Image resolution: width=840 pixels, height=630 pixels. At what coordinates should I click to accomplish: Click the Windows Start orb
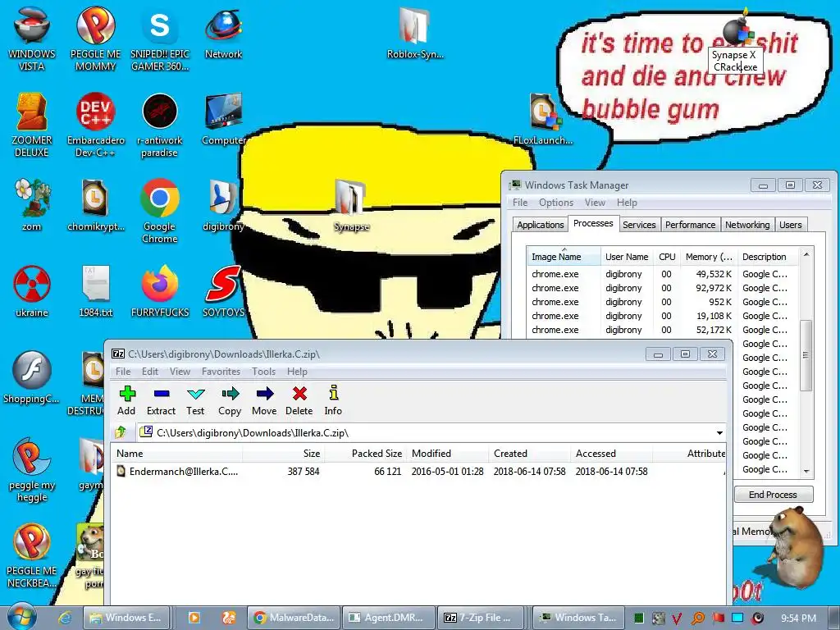point(22,617)
